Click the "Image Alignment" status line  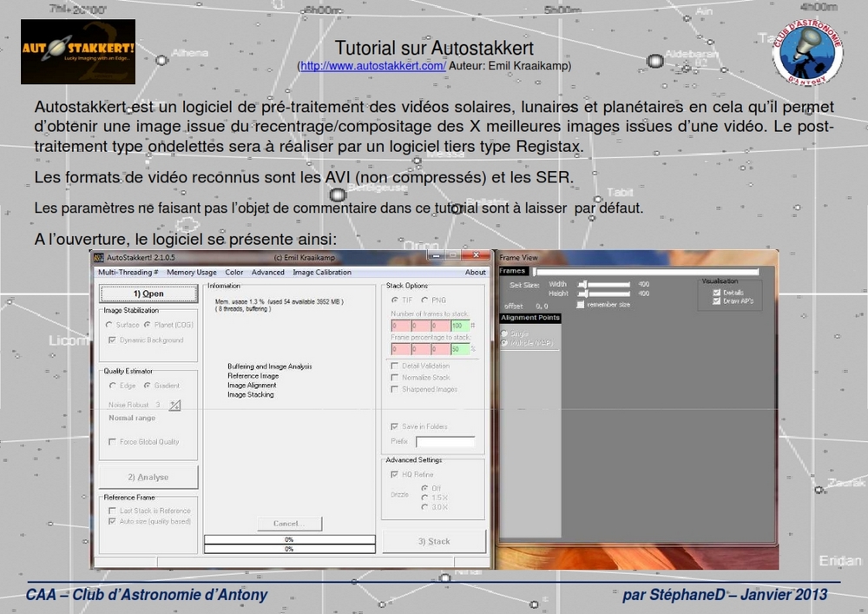252,386
